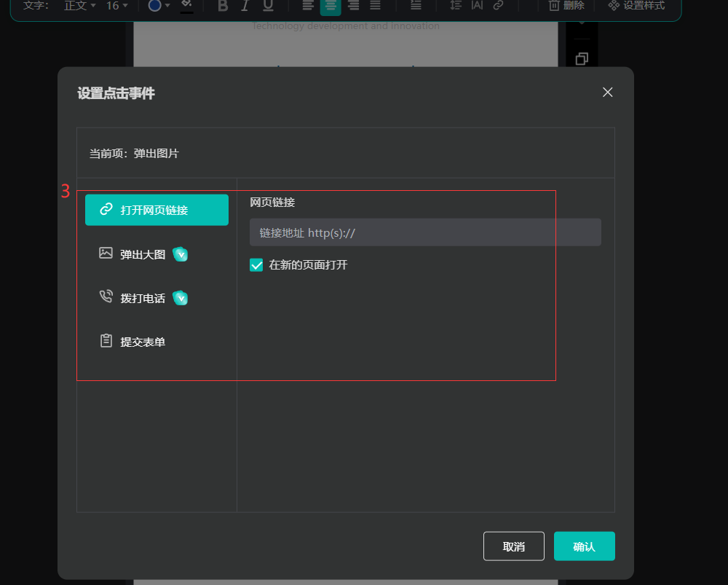Align text to the left
Image resolution: width=728 pixels, height=585 pixels.
(x=308, y=6)
